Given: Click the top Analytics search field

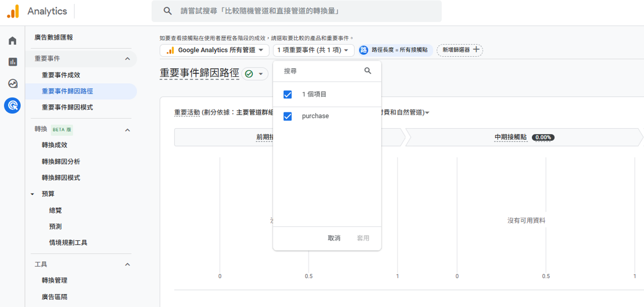Looking at the screenshot, I should click(296, 11).
